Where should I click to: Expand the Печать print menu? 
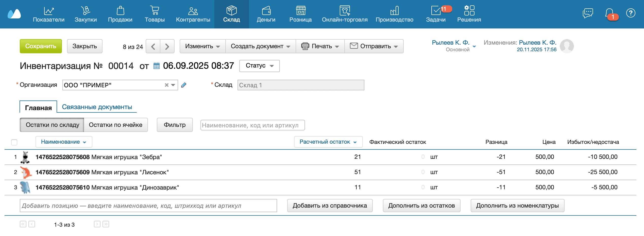pos(320,46)
